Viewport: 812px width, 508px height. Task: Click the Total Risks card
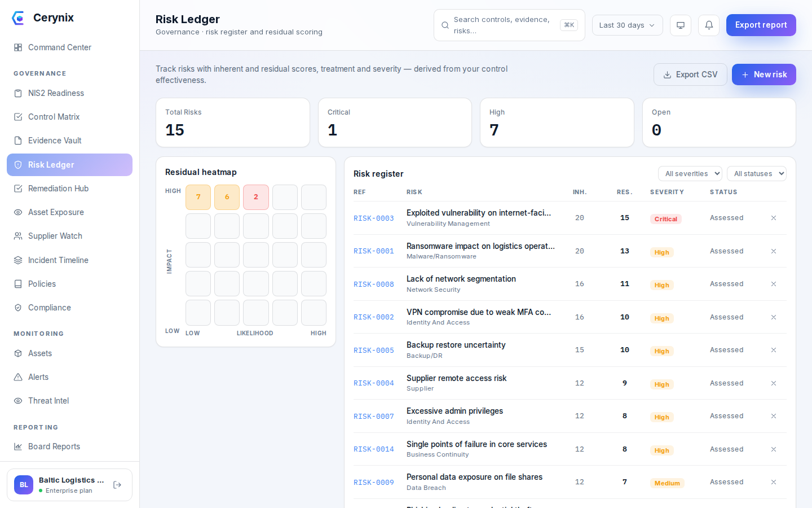pos(233,122)
